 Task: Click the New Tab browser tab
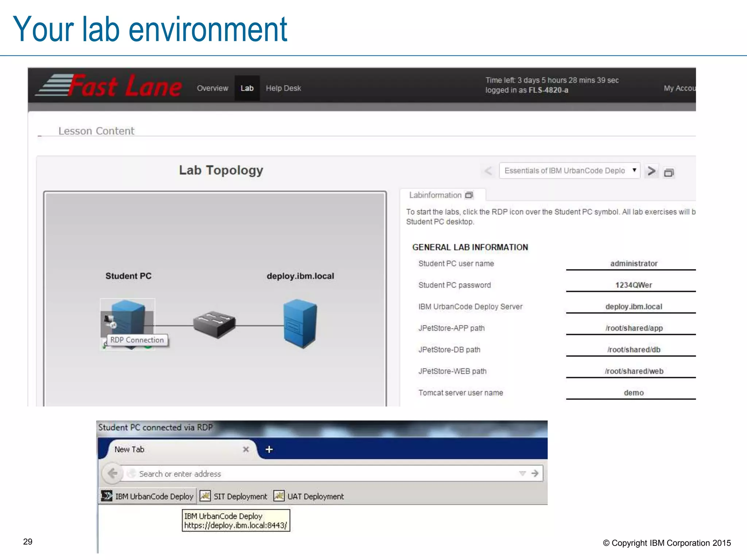pyautogui.click(x=179, y=449)
